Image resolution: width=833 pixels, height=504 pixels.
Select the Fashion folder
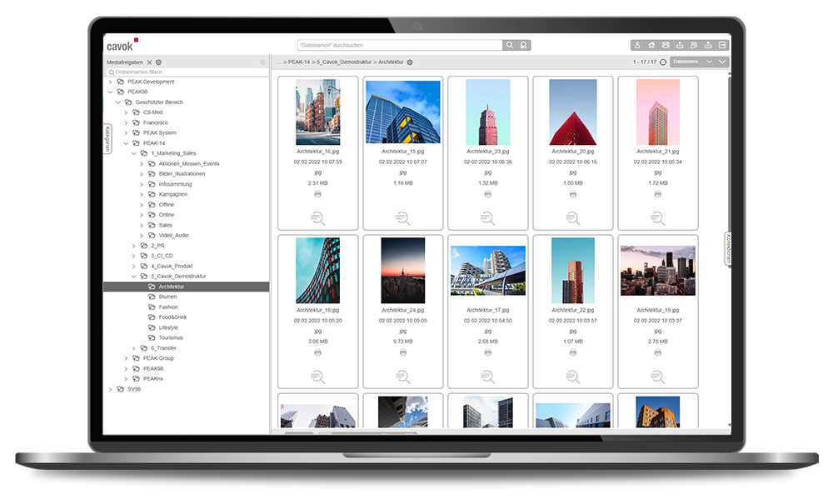(168, 307)
